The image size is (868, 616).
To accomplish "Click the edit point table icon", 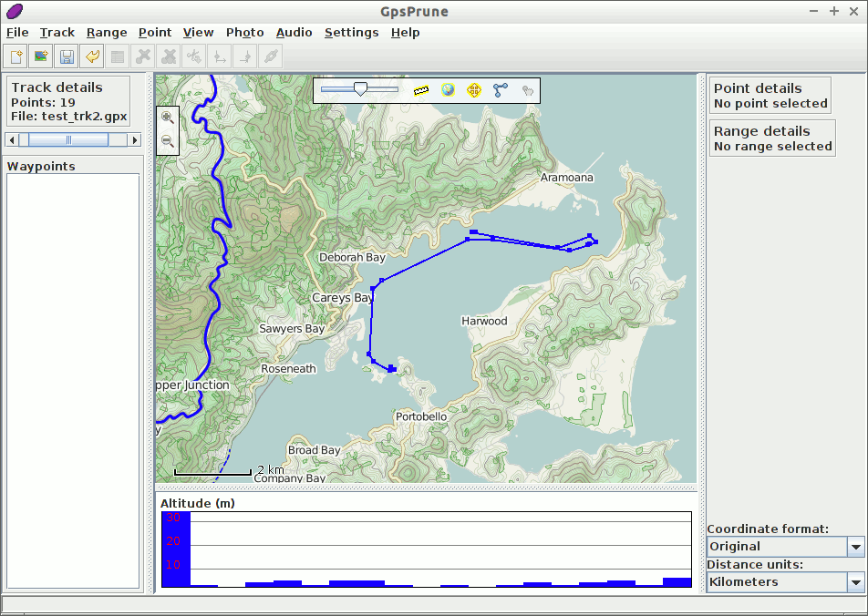I will [x=118, y=56].
